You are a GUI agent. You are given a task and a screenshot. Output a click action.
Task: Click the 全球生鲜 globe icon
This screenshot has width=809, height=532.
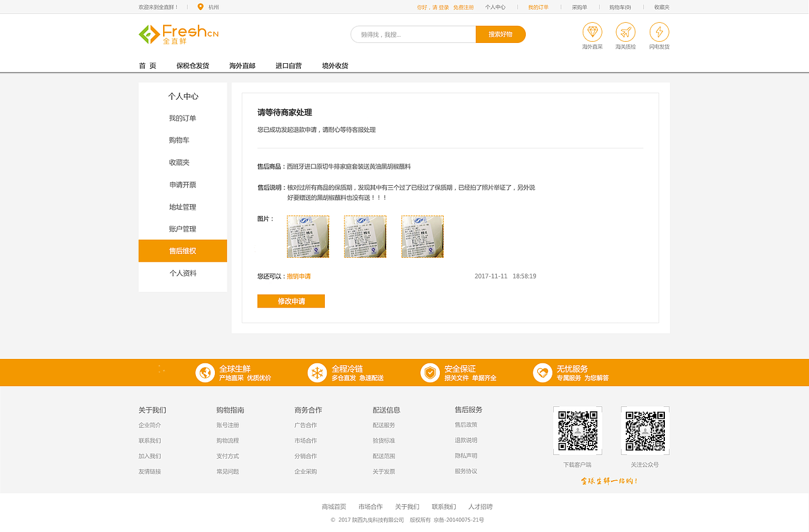(205, 372)
